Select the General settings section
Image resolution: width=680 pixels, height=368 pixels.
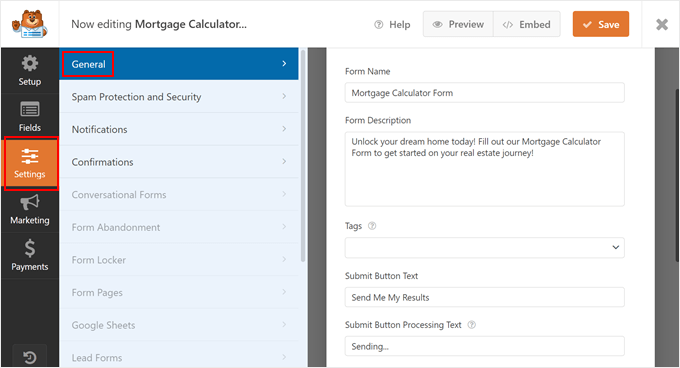pos(179,64)
